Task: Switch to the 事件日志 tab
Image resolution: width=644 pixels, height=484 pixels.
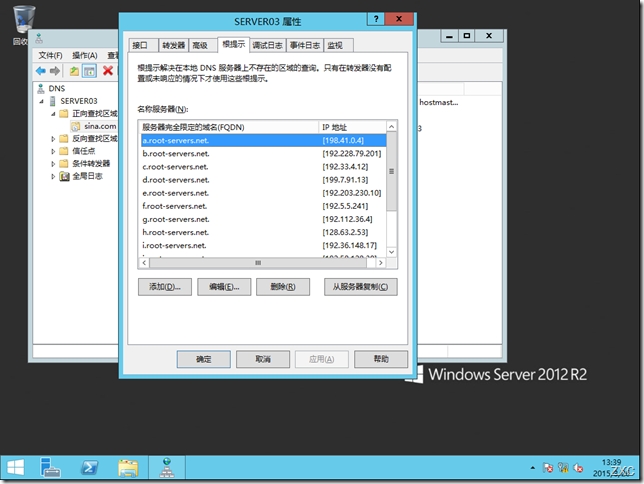Action: 305,45
